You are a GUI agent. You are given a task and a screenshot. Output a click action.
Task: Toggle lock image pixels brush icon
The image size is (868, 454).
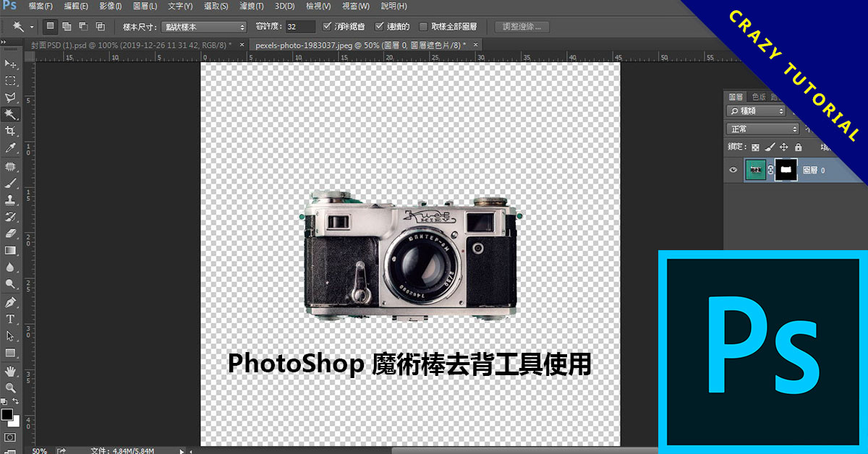point(770,146)
